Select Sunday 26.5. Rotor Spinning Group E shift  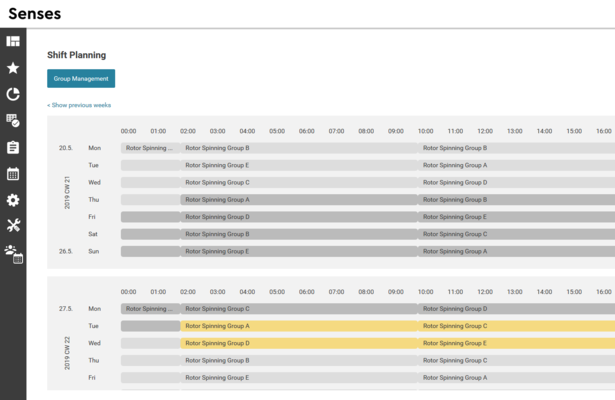298,252
